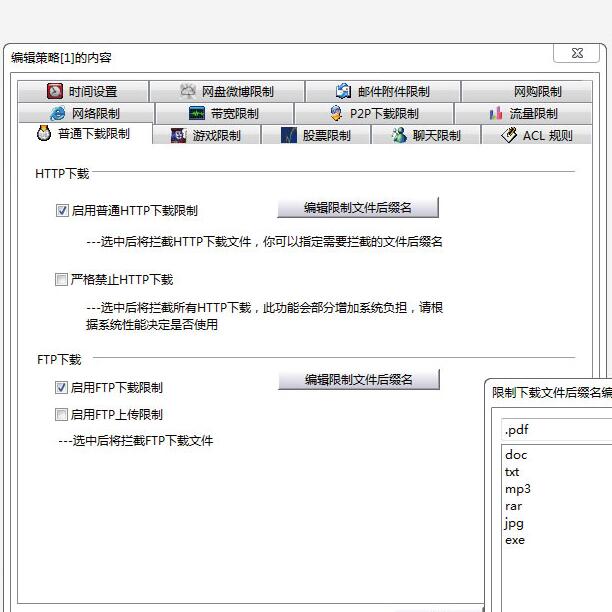
Task: Click HTTP 编辑限制文件后缀名 button
Action: click(x=358, y=207)
